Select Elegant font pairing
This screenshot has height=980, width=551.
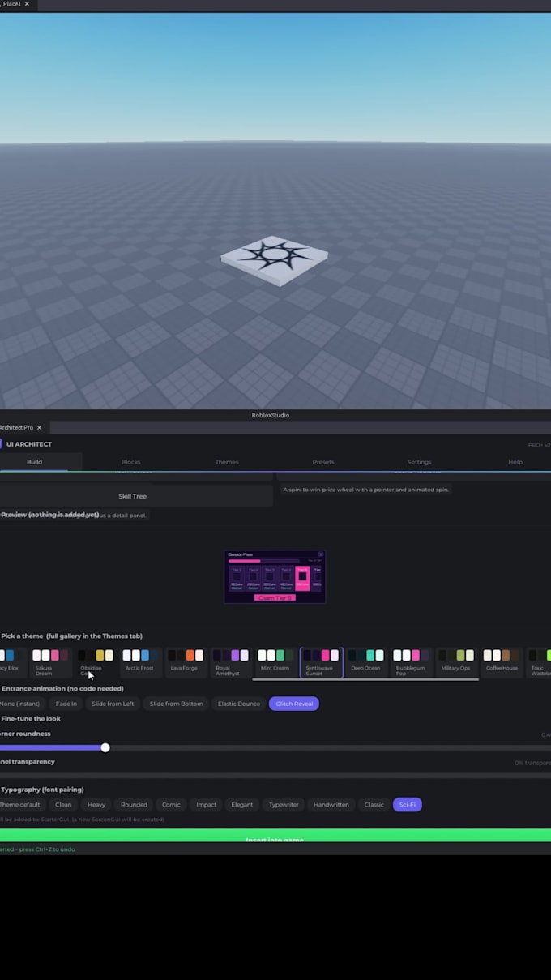pos(242,805)
